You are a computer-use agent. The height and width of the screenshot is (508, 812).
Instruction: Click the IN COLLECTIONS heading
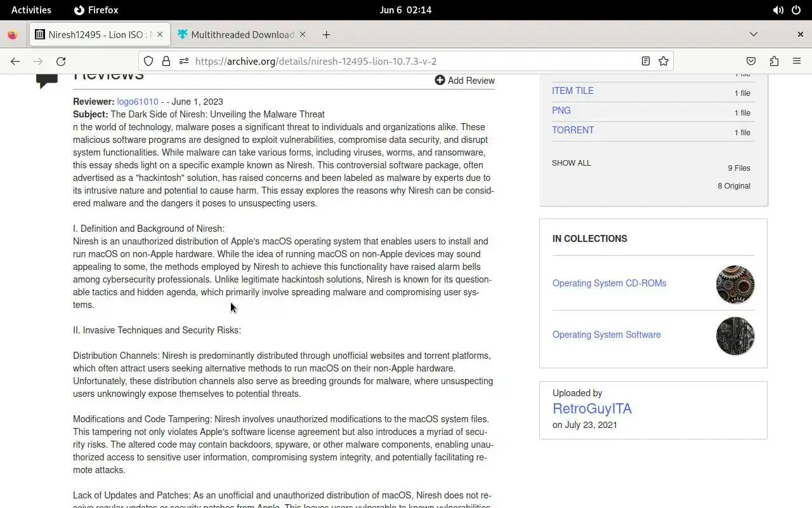point(589,239)
